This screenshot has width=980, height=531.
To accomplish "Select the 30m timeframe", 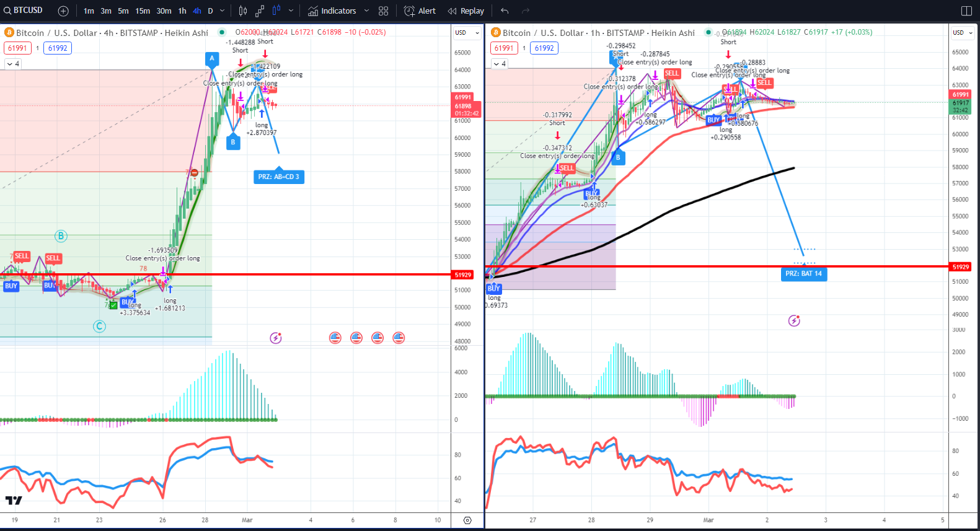I will pos(164,11).
